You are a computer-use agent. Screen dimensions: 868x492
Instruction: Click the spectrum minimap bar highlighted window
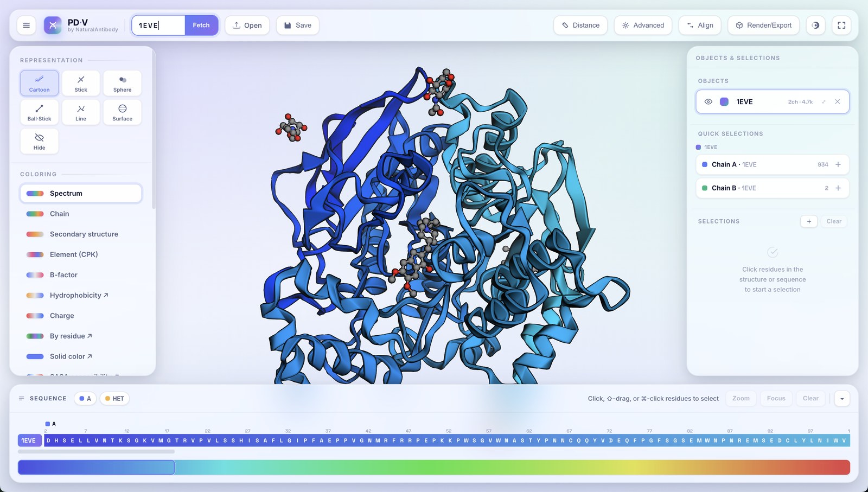click(96, 467)
